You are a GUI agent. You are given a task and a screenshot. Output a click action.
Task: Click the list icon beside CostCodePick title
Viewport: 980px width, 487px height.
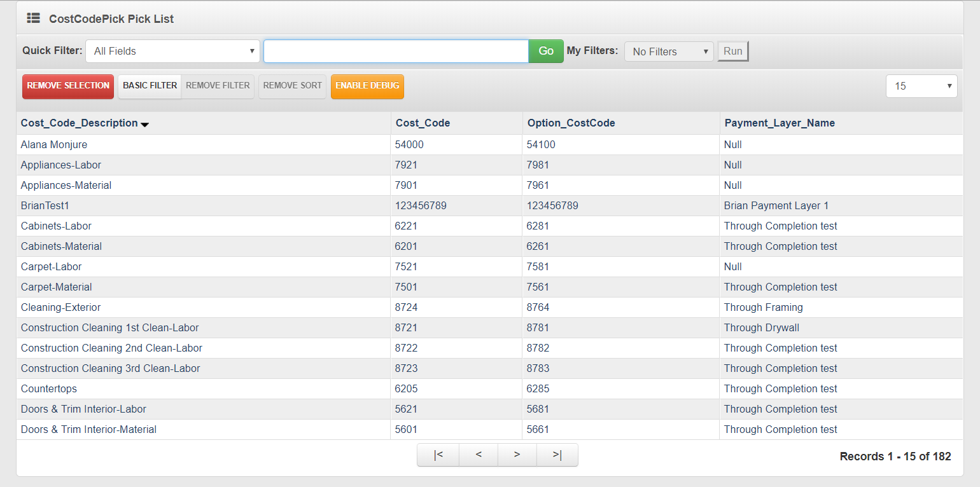(x=33, y=18)
